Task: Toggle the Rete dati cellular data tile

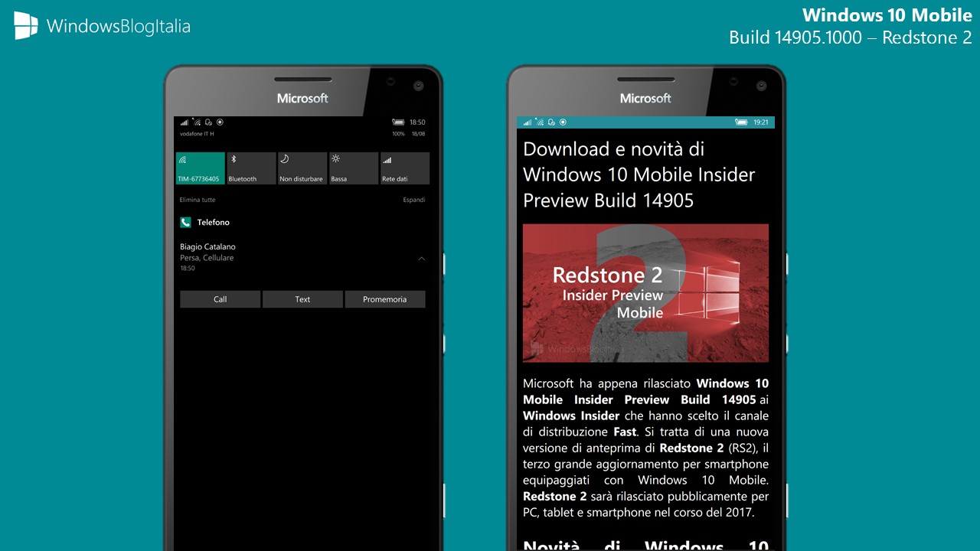Action: click(x=405, y=168)
